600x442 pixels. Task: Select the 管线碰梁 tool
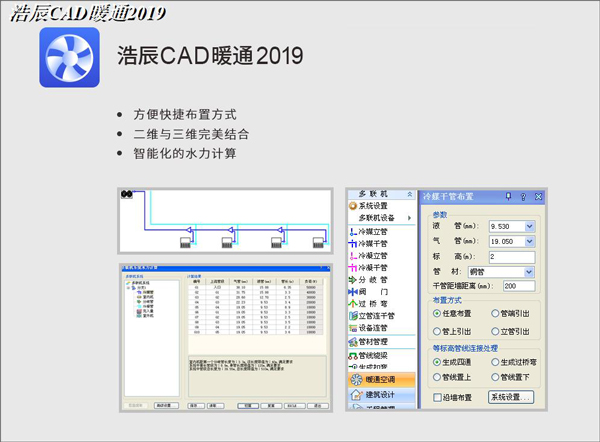click(368, 356)
